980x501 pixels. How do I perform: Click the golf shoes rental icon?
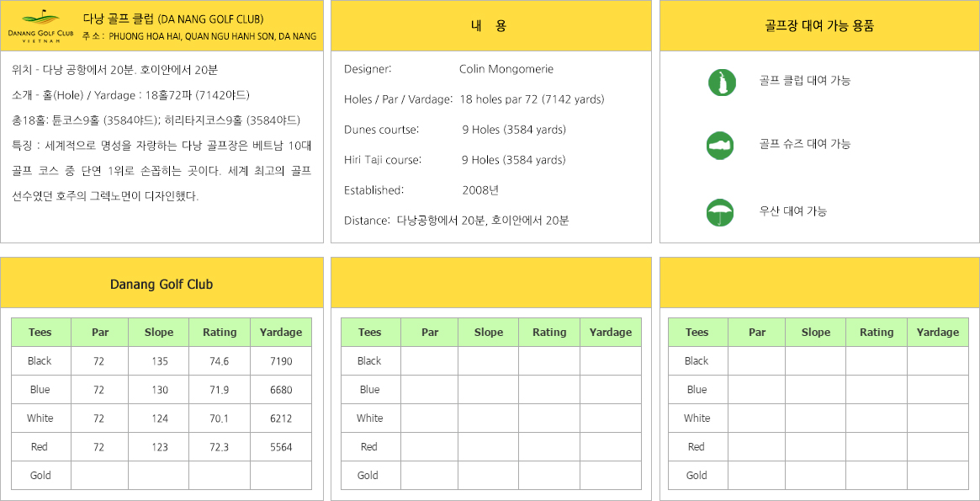coord(719,145)
